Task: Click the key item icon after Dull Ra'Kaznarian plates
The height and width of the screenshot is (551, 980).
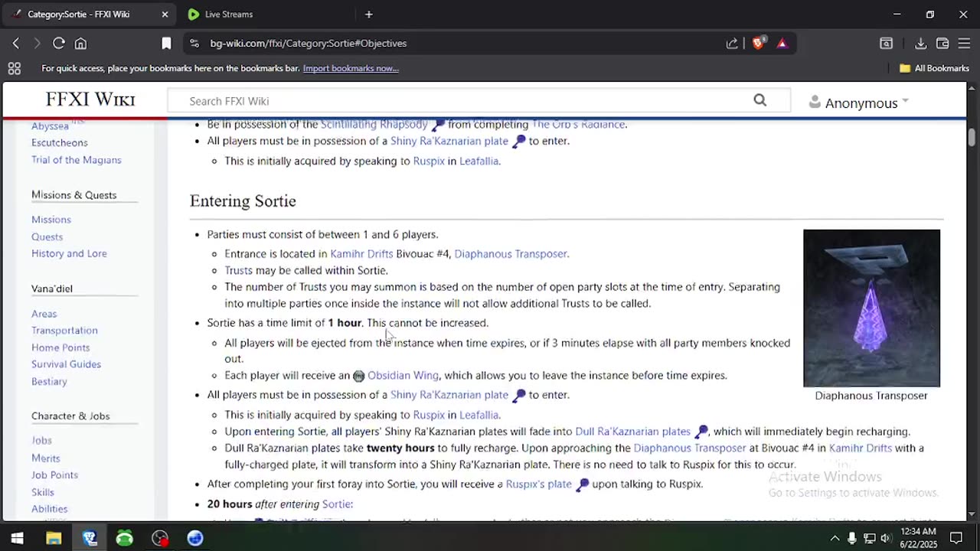Action: 701,432
